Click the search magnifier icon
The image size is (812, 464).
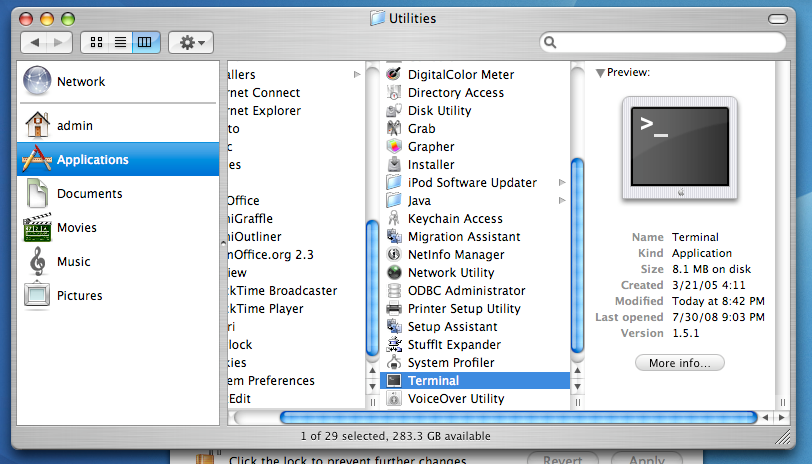tap(550, 42)
